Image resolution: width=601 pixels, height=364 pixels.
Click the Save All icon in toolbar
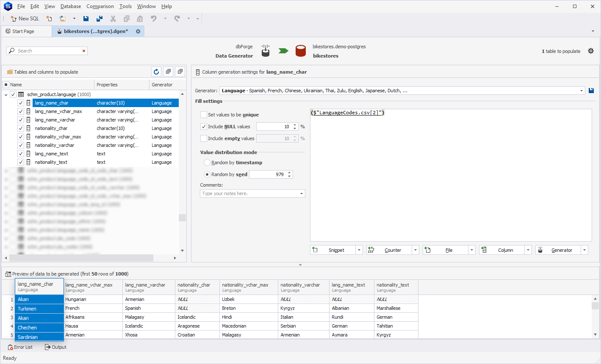tap(100, 19)
